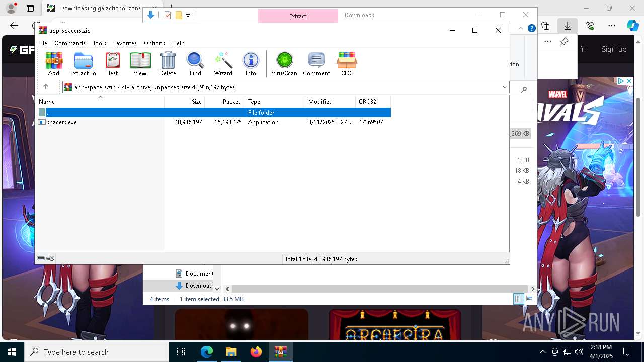
Task: Launch the Wizard tool
Action: (x=223, y=64)
